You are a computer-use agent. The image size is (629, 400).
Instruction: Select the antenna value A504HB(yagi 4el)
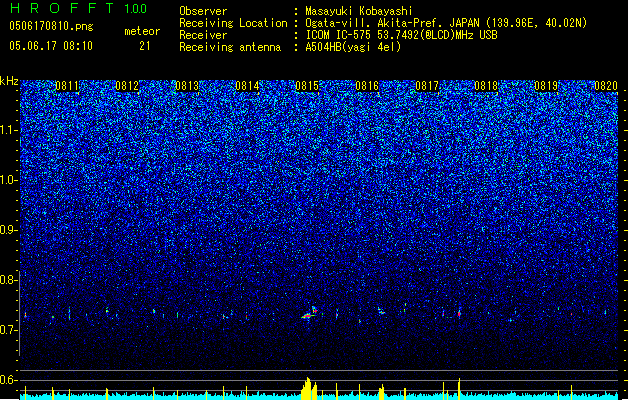[353, 47]
